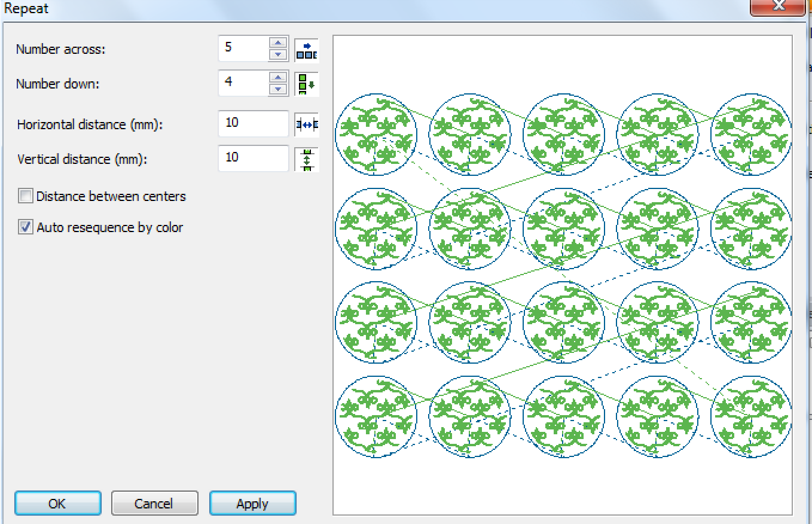This screenshot has width=812, height=524.
Task: Click the Vertical distance icon
Action: pyautogui.click(x=307, y=159)
